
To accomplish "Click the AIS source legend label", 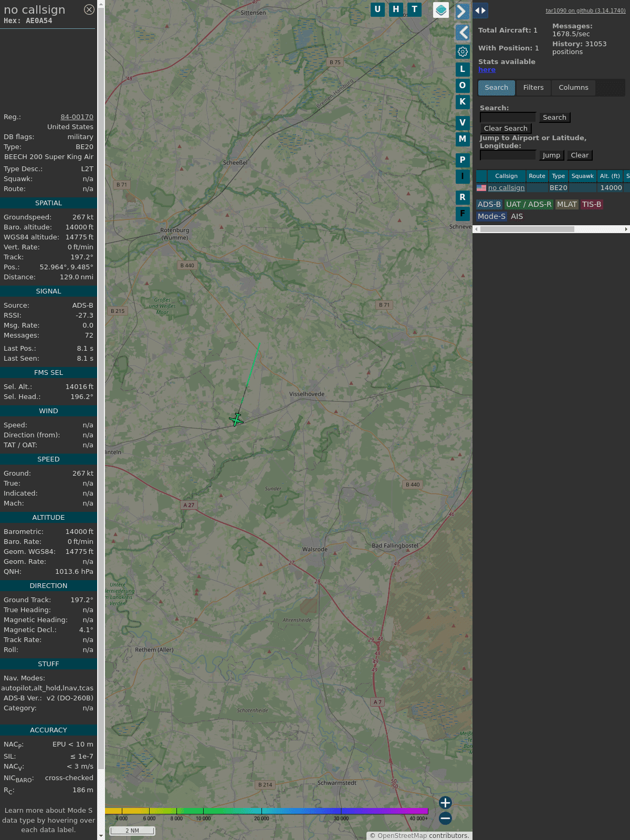I will [x=517, y=217].
